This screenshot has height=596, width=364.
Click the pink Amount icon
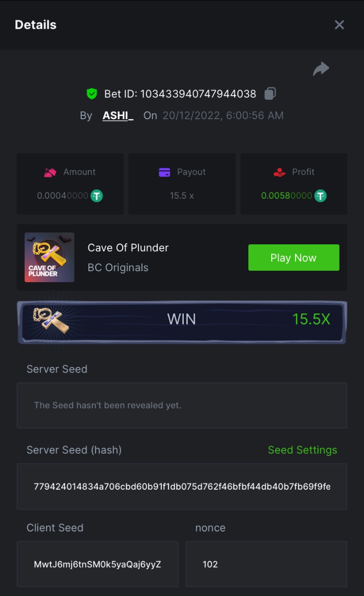click(x=50, y=172)
